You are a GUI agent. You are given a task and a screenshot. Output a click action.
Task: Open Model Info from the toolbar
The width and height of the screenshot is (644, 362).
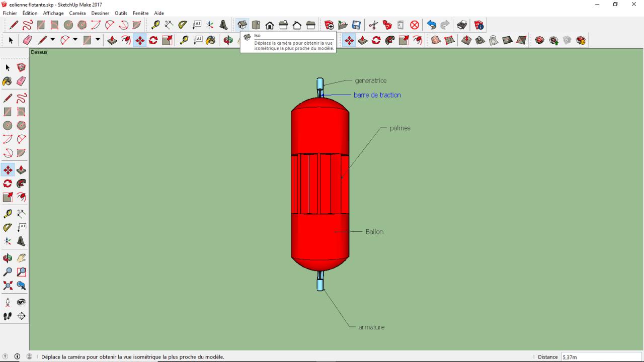coord(479,25)
